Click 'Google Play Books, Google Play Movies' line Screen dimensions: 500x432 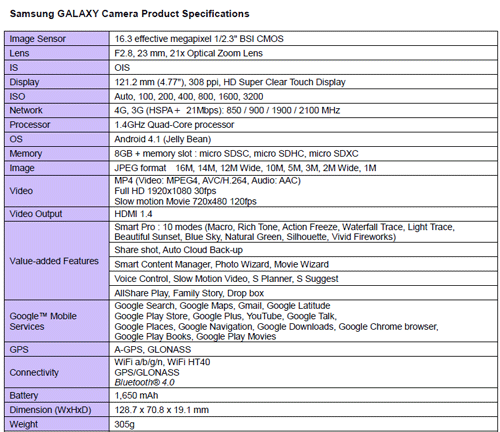[195, 337]
